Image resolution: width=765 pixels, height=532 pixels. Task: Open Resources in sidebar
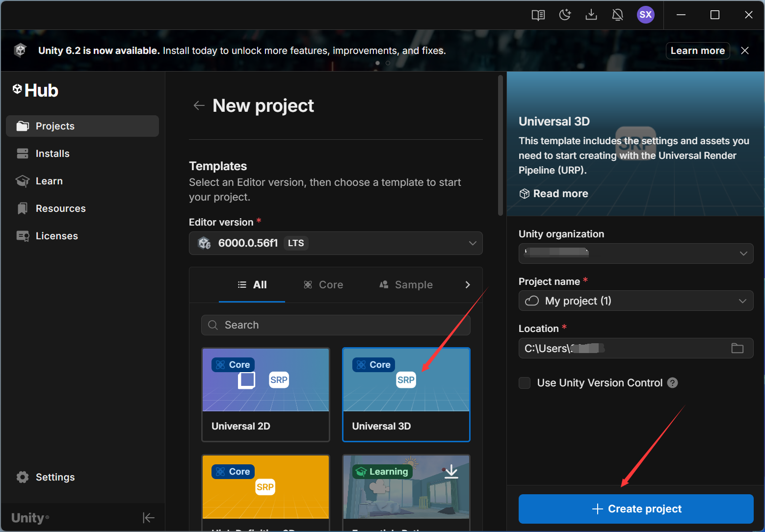(x=82, y=208)
